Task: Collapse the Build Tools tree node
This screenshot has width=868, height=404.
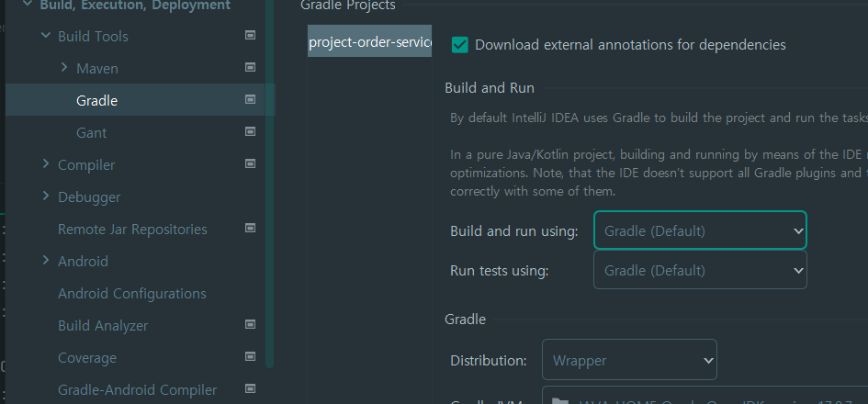Action: (46, 36)
